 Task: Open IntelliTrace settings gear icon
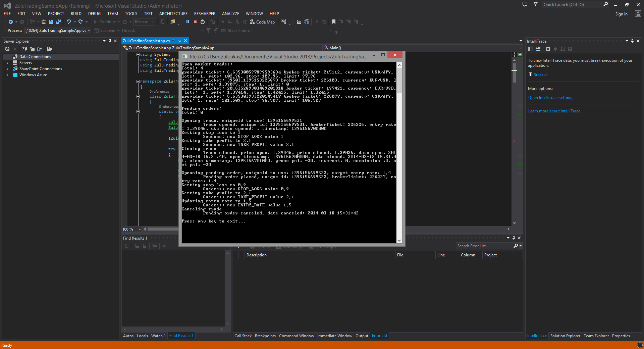pyautogui.click(x=548, y=49)
